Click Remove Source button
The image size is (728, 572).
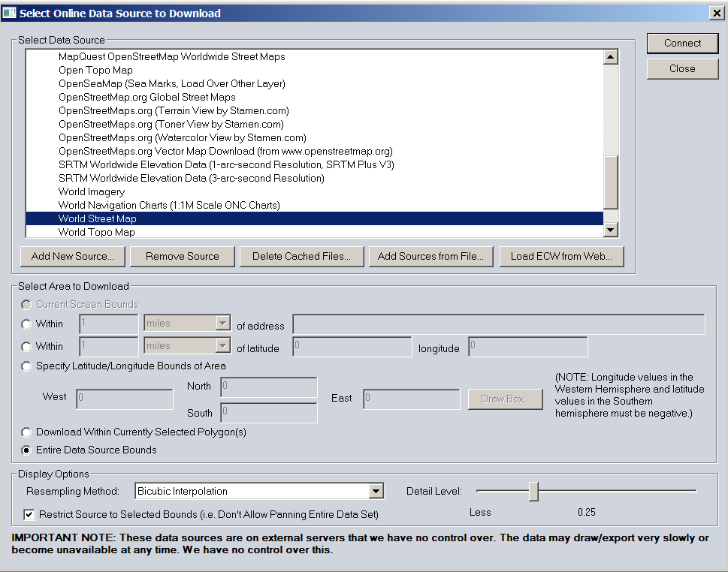(183, 257)
